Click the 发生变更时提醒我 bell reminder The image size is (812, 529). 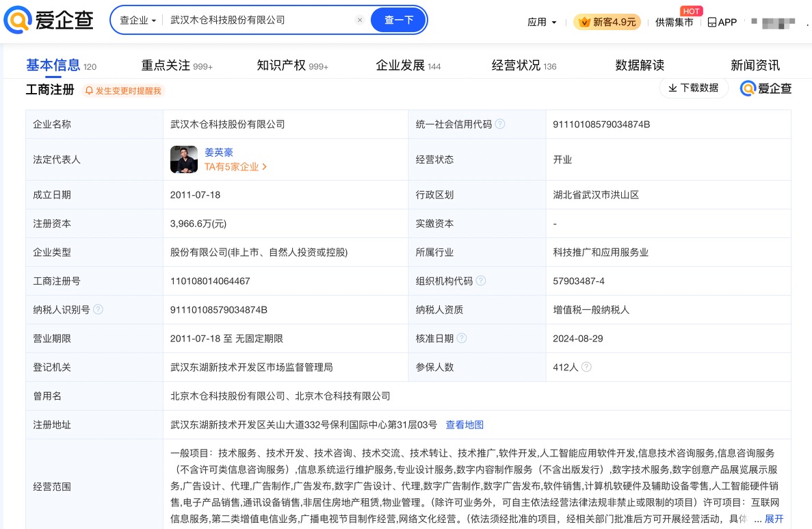123,90
